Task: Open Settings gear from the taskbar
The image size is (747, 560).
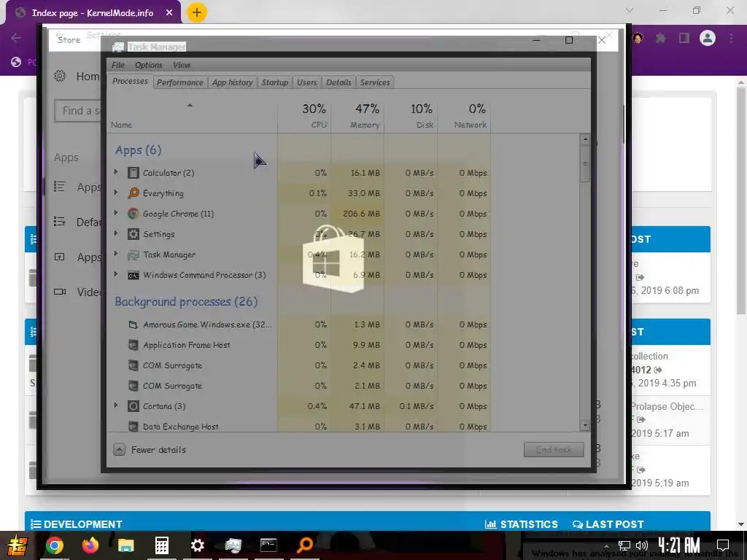Action: tap(197, 545)
